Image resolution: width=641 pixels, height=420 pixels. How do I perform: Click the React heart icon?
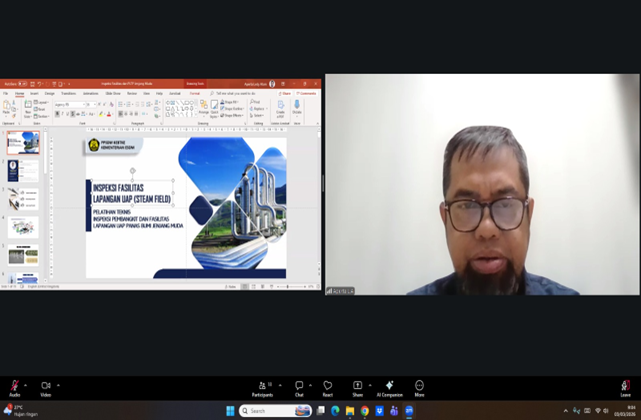(327, 386)
